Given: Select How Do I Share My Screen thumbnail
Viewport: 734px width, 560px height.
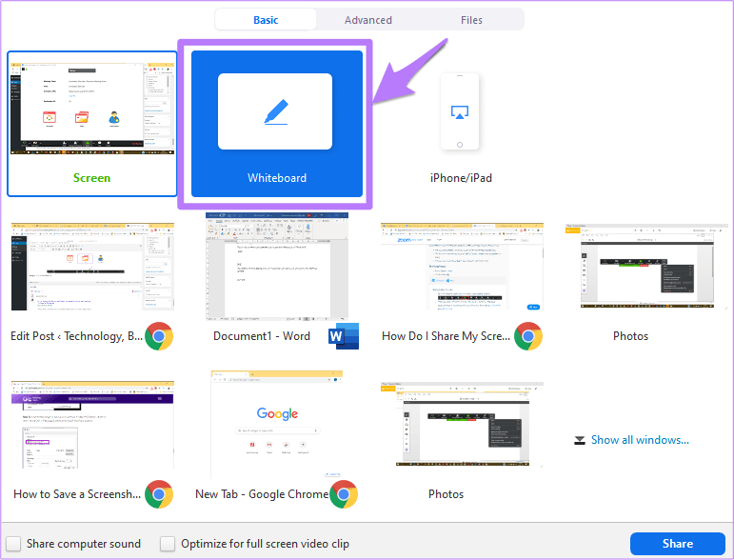Looking at the screenshot, I should [462, 267].
